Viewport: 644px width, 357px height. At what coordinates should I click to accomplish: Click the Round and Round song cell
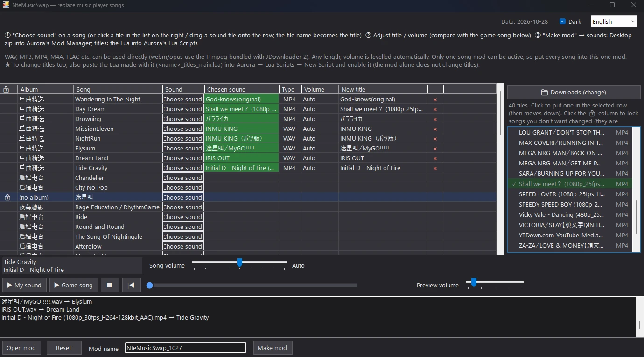click(118, 227)
